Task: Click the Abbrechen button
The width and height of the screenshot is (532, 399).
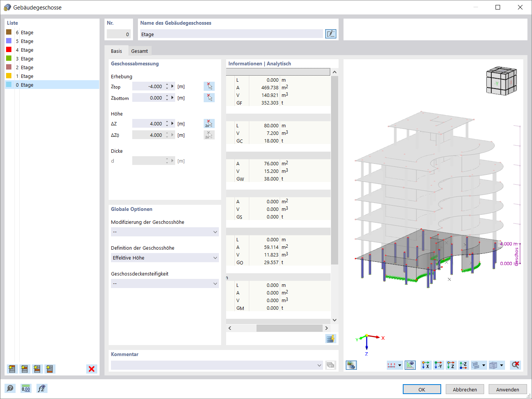Action: [465, 389]
